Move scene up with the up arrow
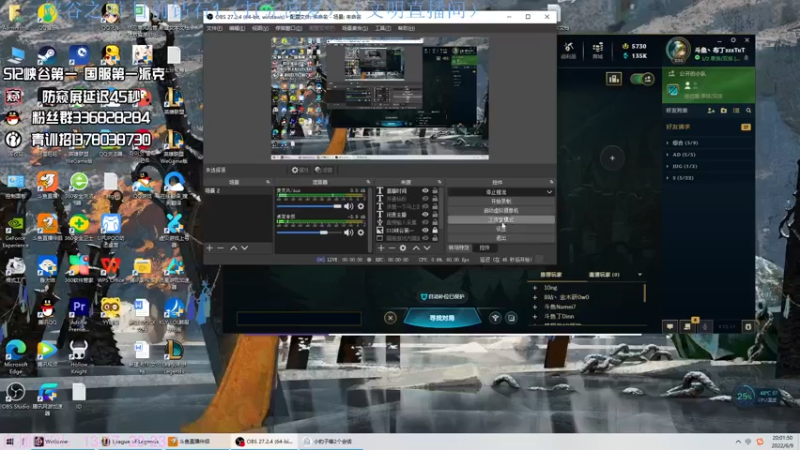 (233, 248)
